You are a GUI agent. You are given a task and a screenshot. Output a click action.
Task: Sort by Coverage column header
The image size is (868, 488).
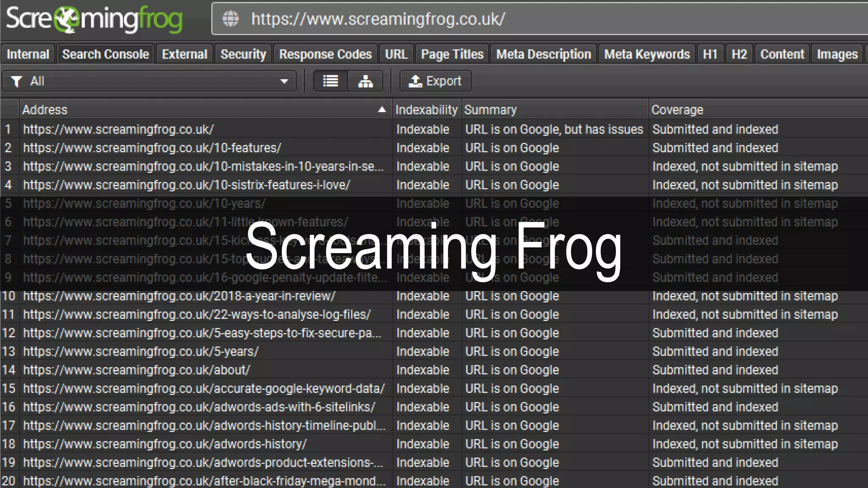coord(758,110)
